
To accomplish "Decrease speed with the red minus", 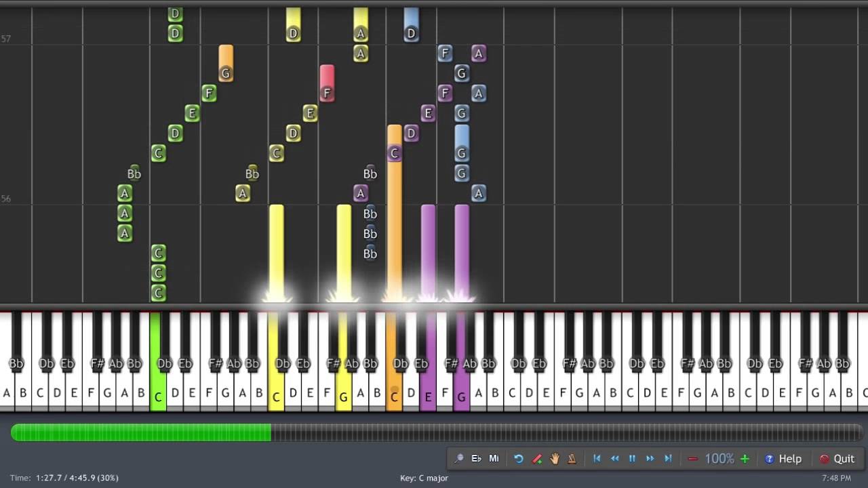I will click(x=692, y=459).
